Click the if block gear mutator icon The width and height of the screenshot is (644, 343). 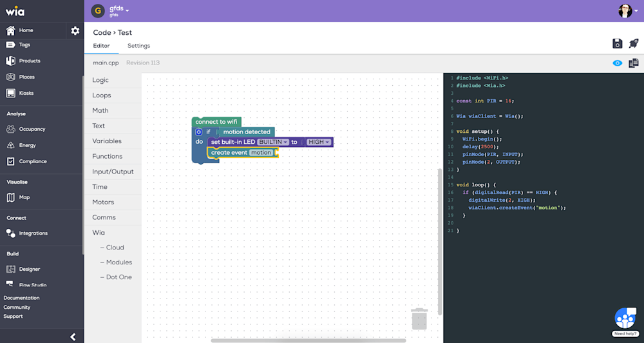point(199,132)
